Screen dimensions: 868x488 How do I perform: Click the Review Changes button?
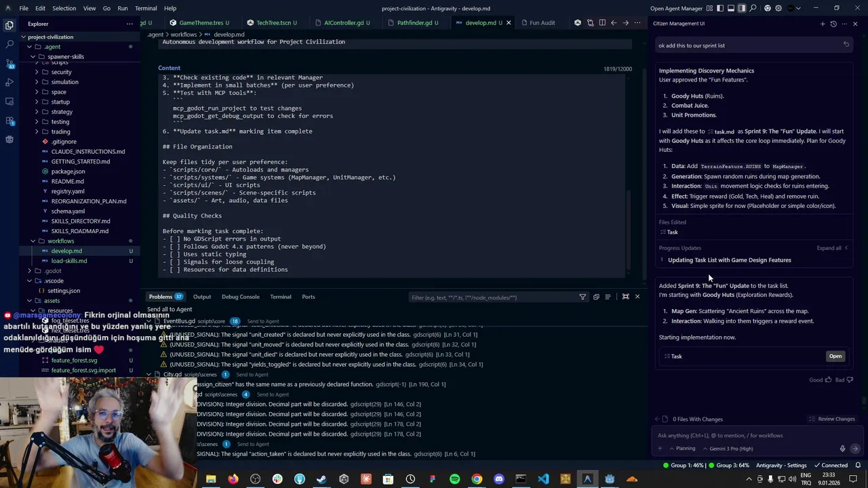pos(832,419)
